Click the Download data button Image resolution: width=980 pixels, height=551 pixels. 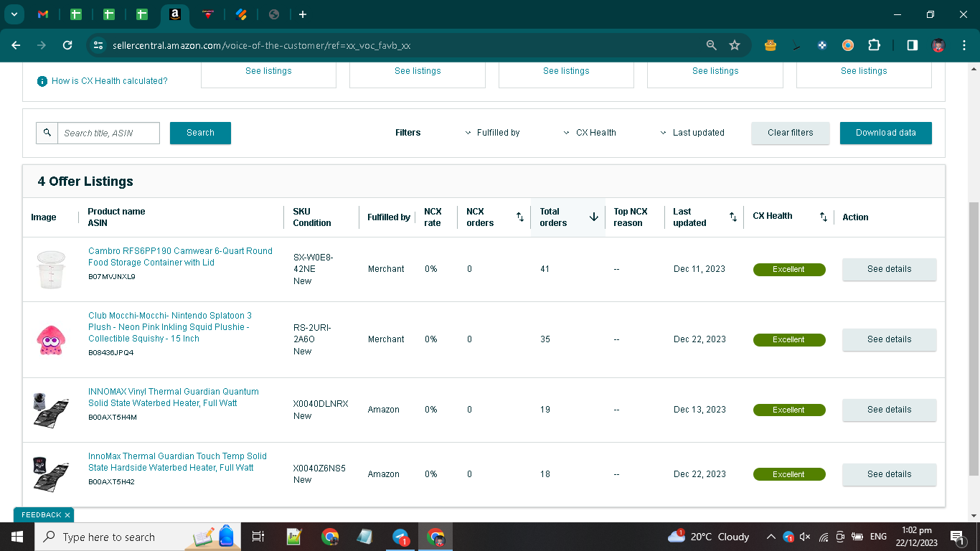pyautogui.click(x=886, y=133)
